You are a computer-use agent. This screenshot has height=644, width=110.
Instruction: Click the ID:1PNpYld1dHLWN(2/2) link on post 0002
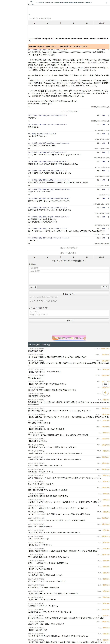coord(100,121)
